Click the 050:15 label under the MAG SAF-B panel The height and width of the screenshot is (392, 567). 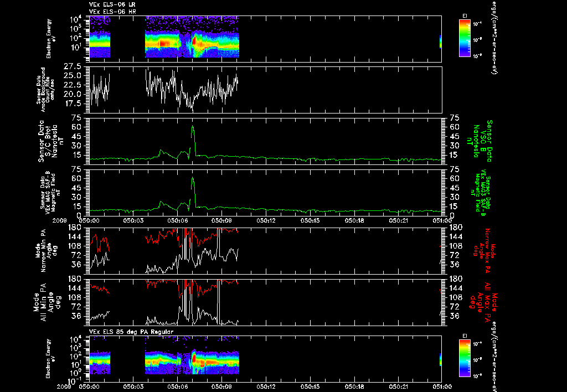(x=310, y=220)
